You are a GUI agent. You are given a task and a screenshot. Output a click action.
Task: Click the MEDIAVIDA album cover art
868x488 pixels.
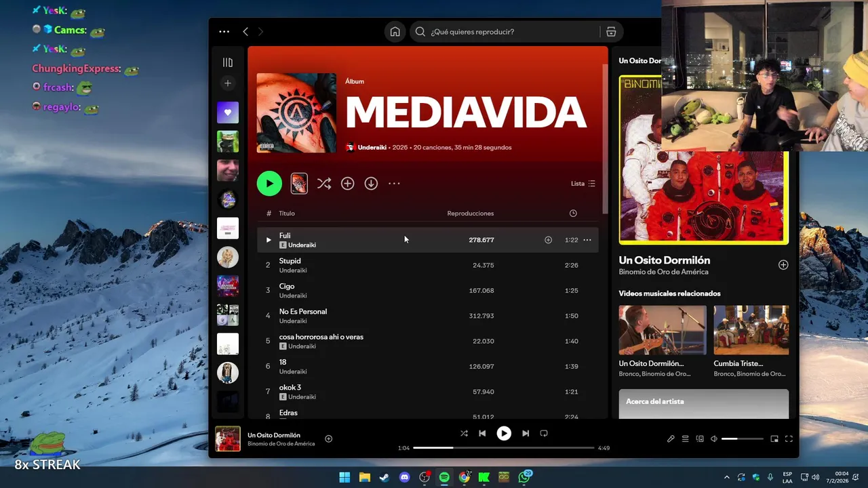coord(296,113)
